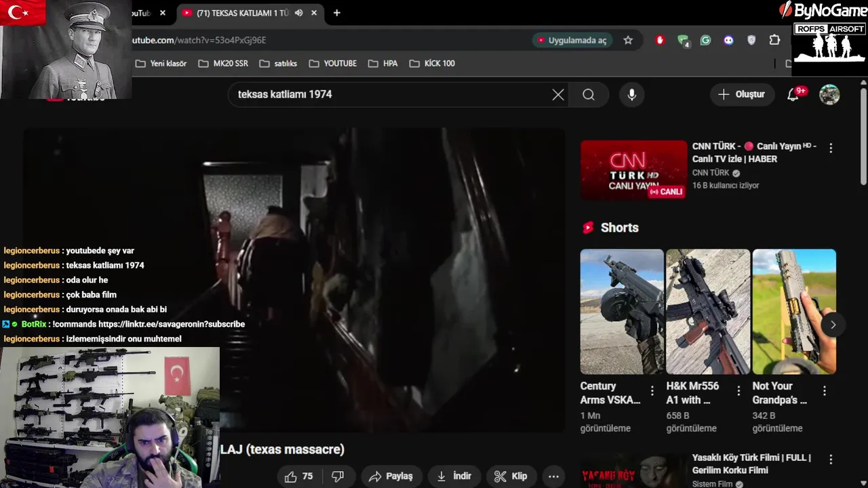This screenshot has width=868, height=488.
Task: Open the Extensions puzzle-piece menu
Action: tap(774, 40)
